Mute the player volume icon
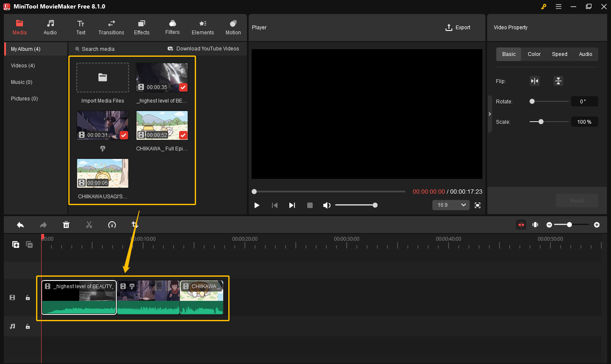611x364 pixels. pos(327,205)
